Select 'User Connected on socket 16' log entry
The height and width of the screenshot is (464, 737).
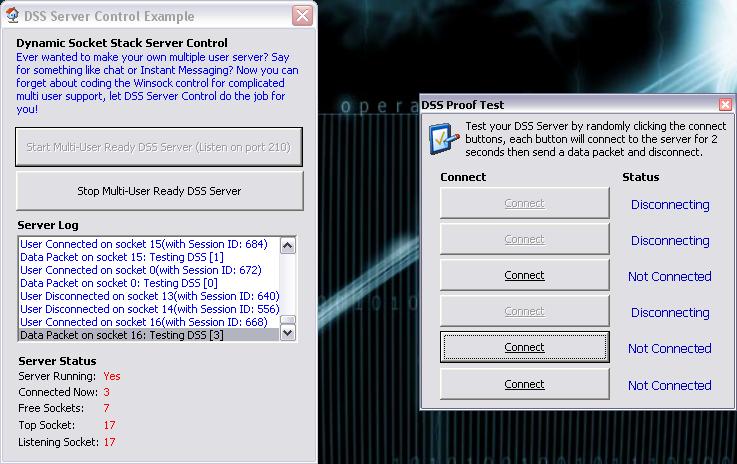coord(144,322)
